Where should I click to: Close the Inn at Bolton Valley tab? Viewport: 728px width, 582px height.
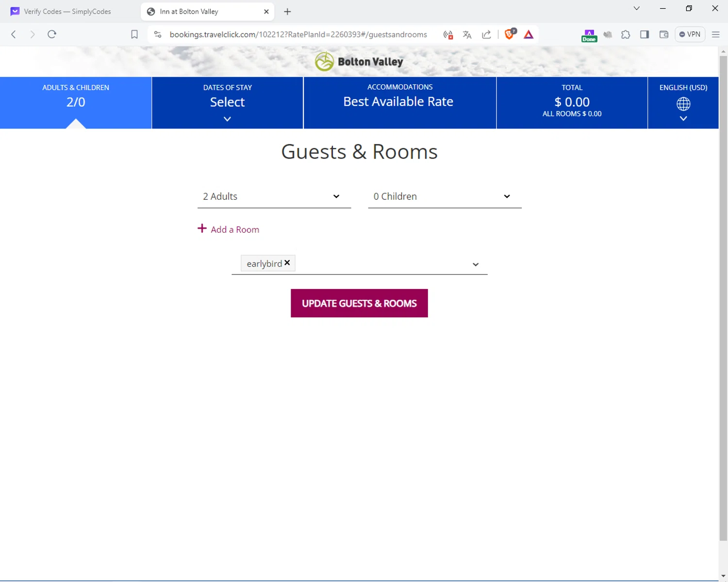[266, 12]
